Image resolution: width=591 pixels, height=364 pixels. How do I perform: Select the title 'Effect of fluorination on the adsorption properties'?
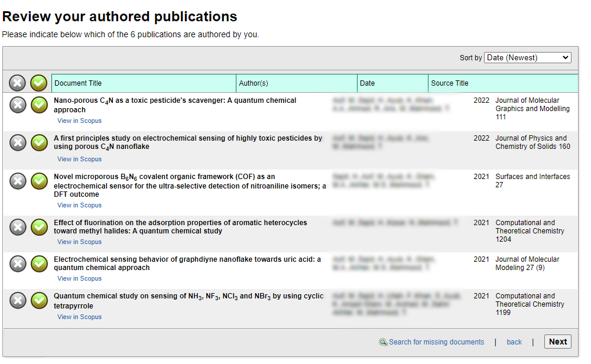180,227
